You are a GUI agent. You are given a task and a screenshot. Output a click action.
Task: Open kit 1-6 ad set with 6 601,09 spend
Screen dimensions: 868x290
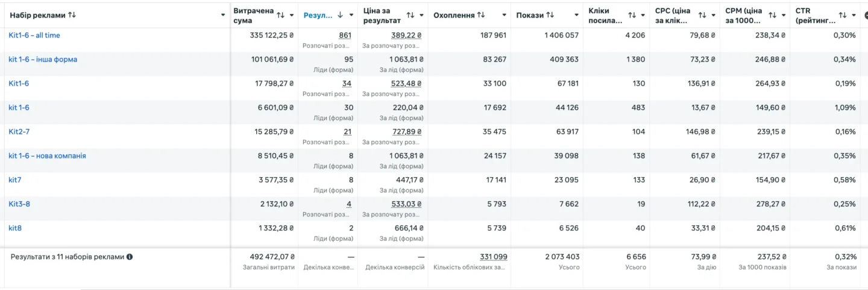point(19,108)
